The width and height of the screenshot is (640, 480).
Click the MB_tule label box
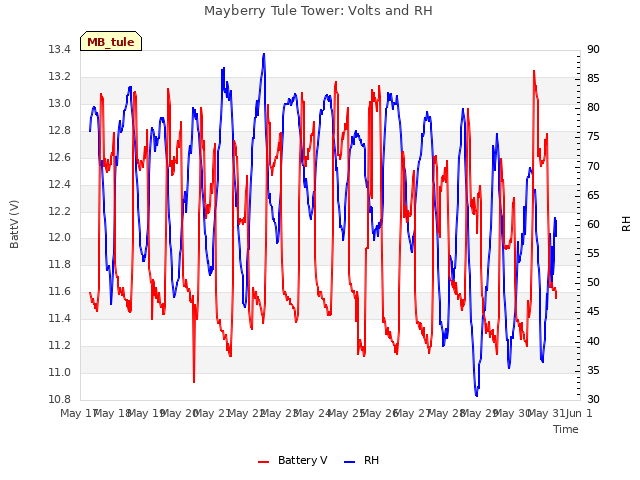111,41
